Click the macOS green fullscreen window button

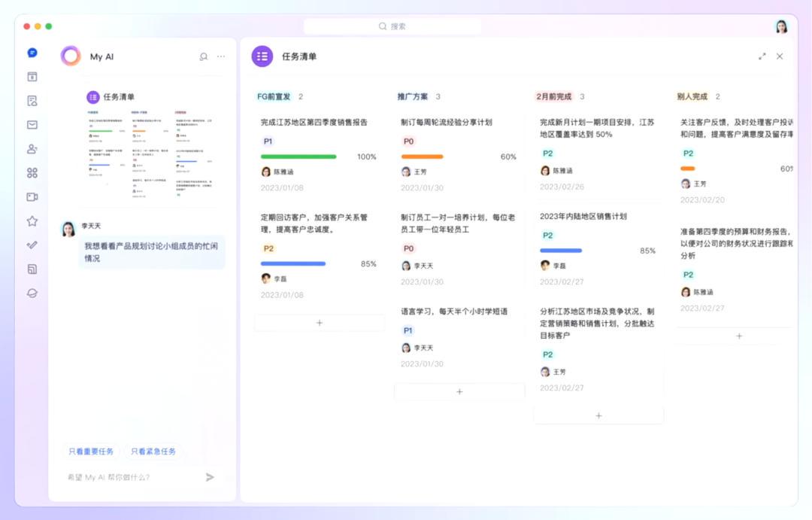pyautogui.click(x=49, y=26)
